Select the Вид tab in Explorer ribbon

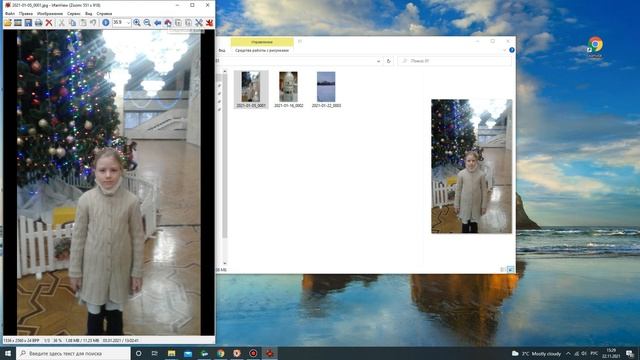222,50
